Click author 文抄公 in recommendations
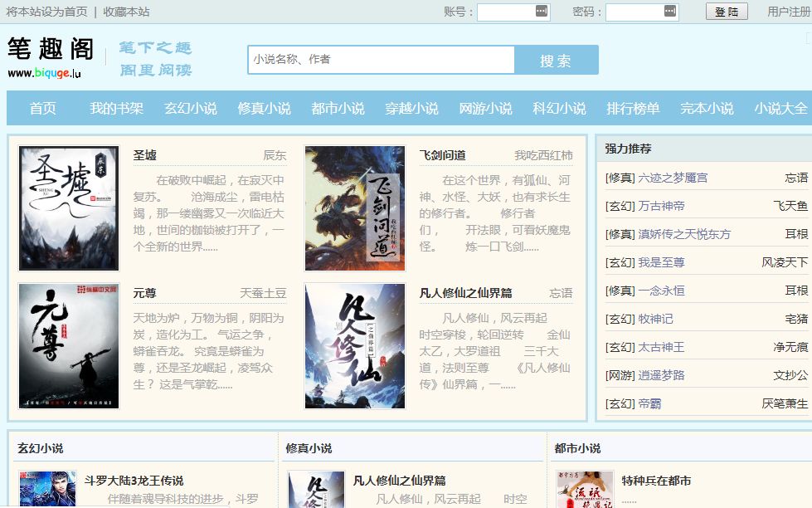Image resolution: width=812 pixels, height=508 pixels. [x=790, y=375]
